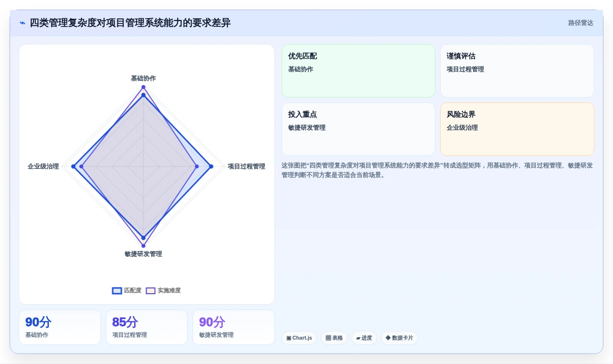The image size is (613, 364).
Task: Click the 项目过程管理 text in 谨慎评估 card
Action: coord(465,69)
